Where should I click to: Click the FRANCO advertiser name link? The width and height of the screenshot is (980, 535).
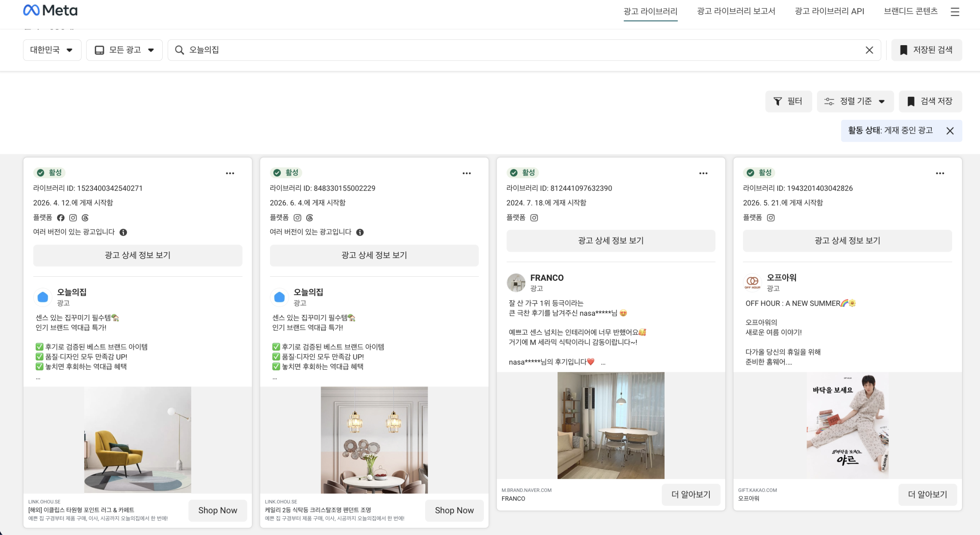547,278
